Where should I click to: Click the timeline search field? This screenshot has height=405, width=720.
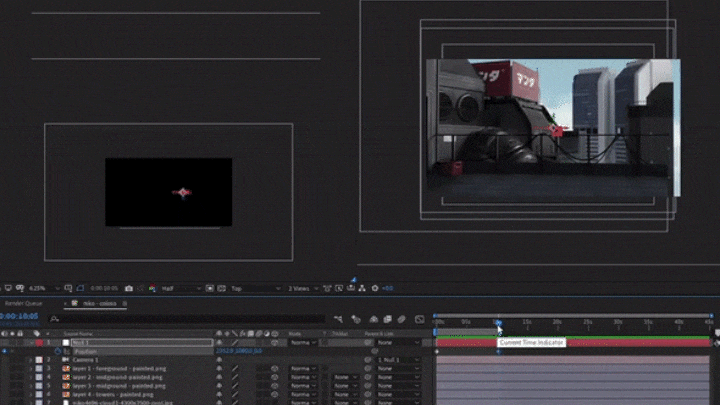(x=186, y=319)
